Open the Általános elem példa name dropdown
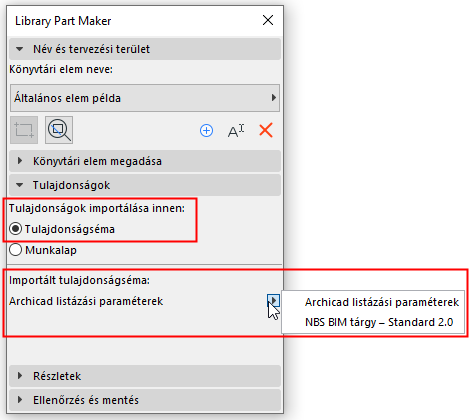Screen dimensions: 476x420 click(145, 98)
